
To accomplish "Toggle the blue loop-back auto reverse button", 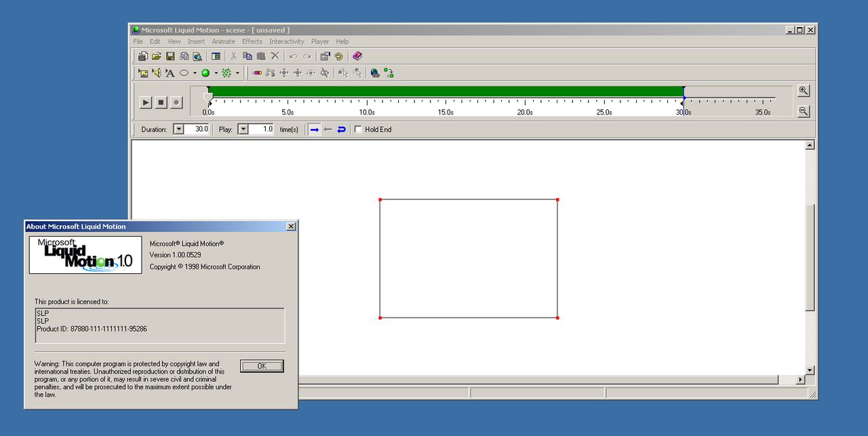I will coord(342,129).
